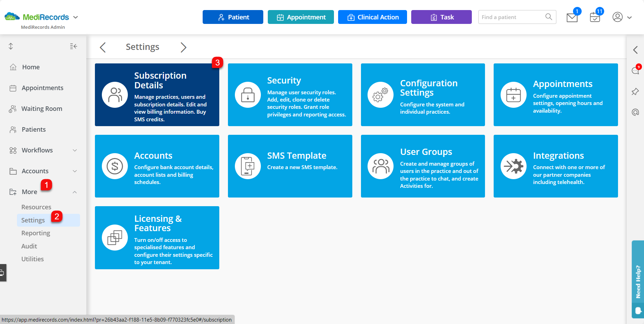Open the inbox mail icon
The height and width of the screenshot is (324, 644).
pyautogui.click(x=572, y=17)
